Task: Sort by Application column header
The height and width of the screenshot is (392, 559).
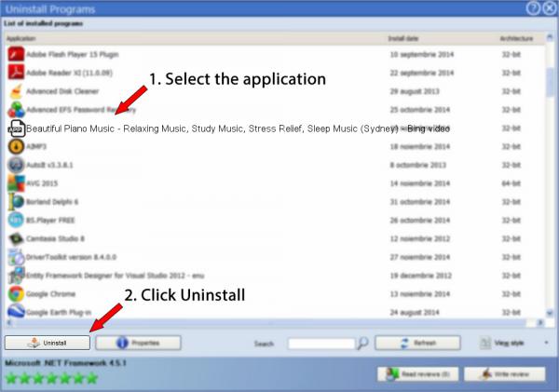Action: [x=20, y=38]
